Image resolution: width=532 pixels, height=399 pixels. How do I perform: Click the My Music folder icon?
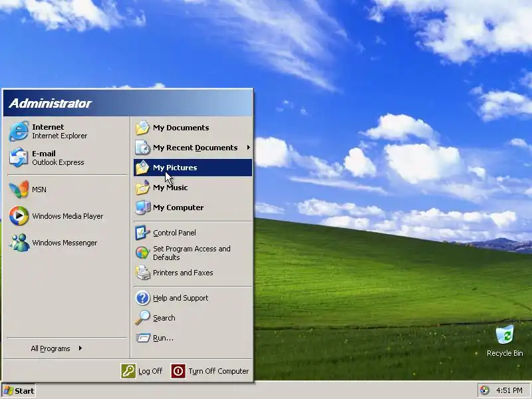point(142,188)
